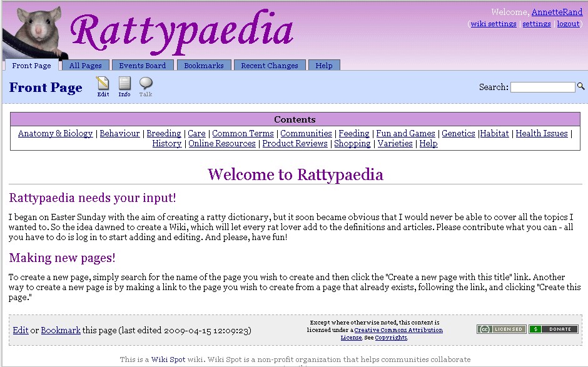The height and width of the screenshot is (367, 588).
Task: Start a search with the magnifying glass icon
Action: tap(580, 86)
